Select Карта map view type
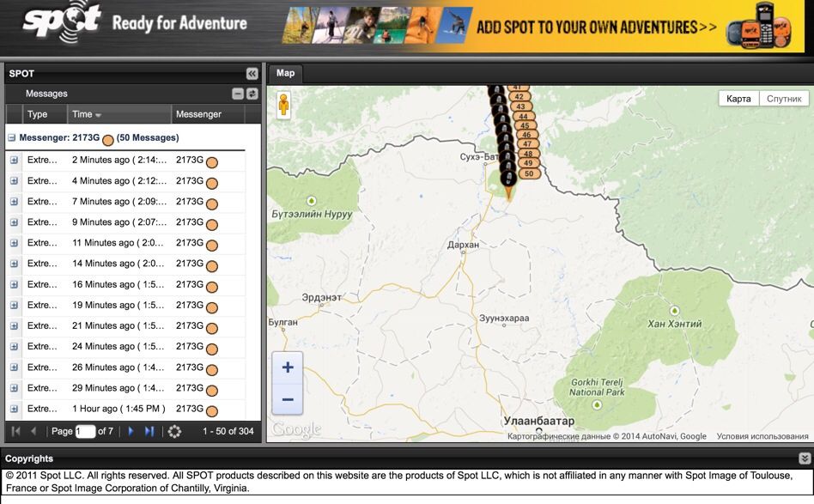Image resolution: width=814 pixels, height=504 pixels. [738, 99]
